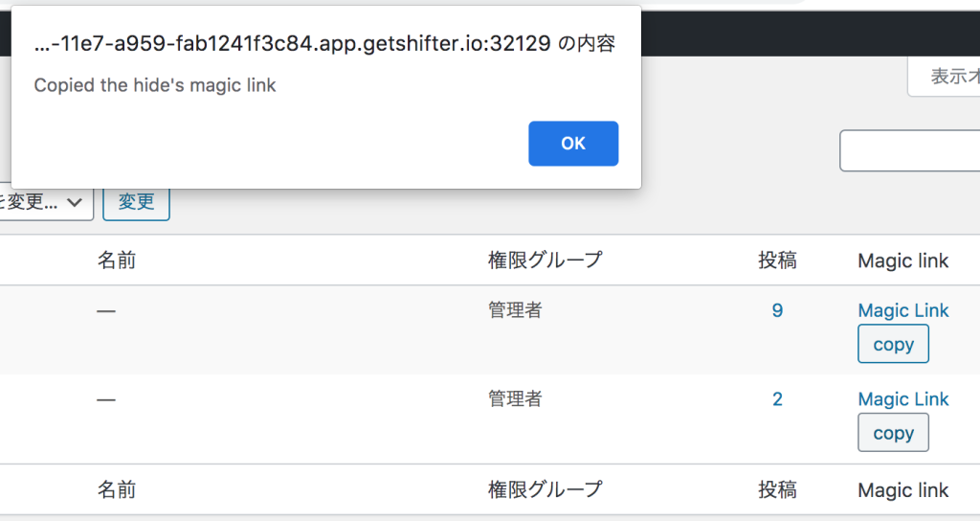Click the 変更 button
The image size is (980, 521).
pos(136,202)
